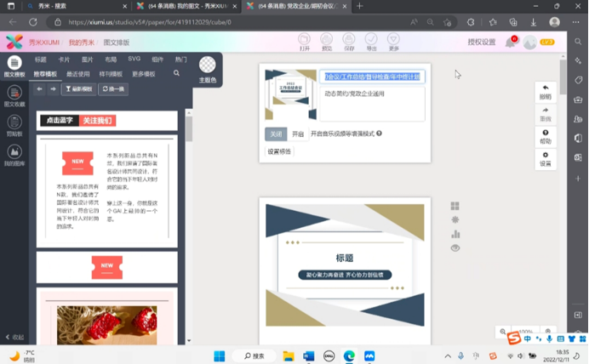Open the 撤销 (Undo) button on right panel
Image resolution: width=589 pixels, height=364 pixels.
click(x=546, y=91)
